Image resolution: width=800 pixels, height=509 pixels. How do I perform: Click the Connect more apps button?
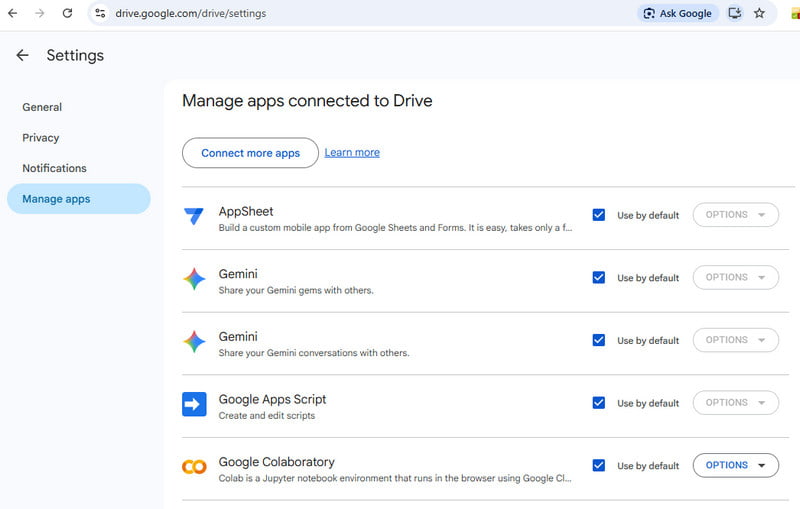click(251, 153)
